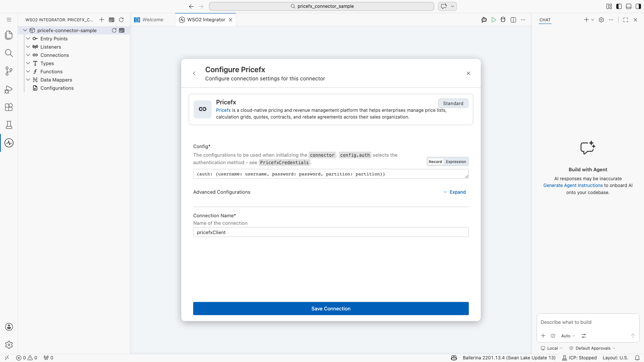
Task: Click the Describe what to build chat input
Action: 588,322
